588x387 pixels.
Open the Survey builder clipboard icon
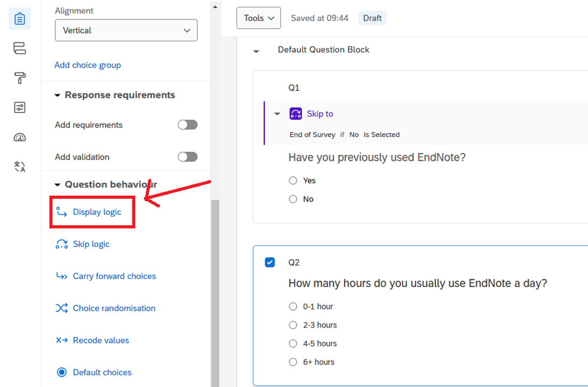point(19,19)
